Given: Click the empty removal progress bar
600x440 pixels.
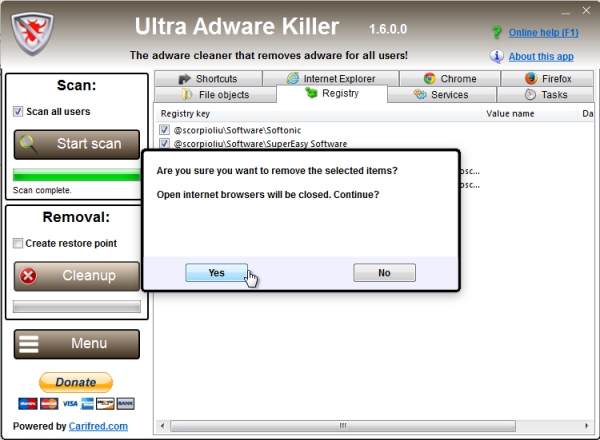Looking at the screenshot, I should pos(77,306).
